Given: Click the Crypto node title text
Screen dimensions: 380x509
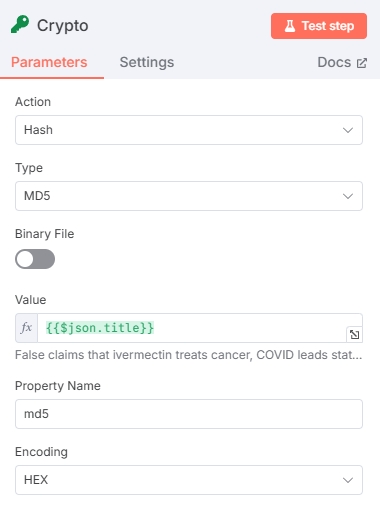Looking at the screenshot, I should coord(63,26).
